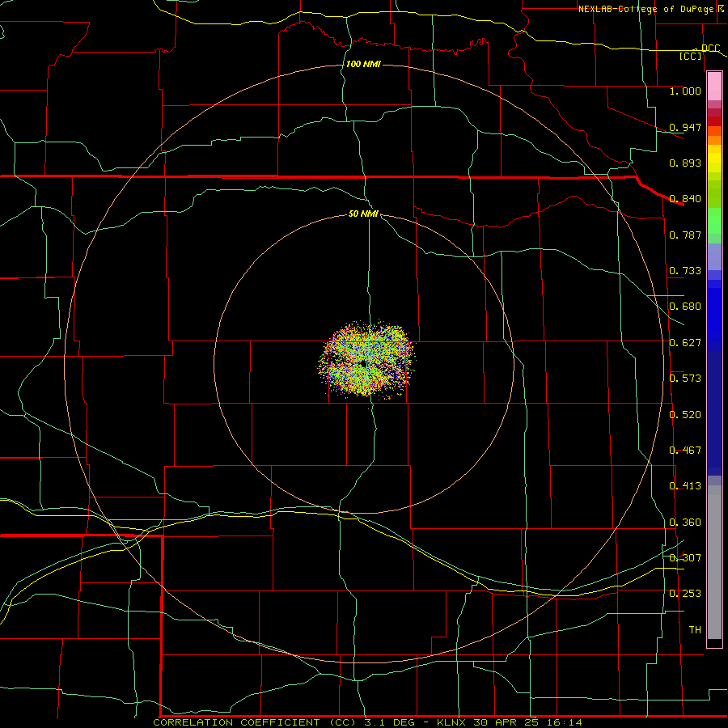
Task: Click the 0.787 scale value
Action: tap(685, 235)
